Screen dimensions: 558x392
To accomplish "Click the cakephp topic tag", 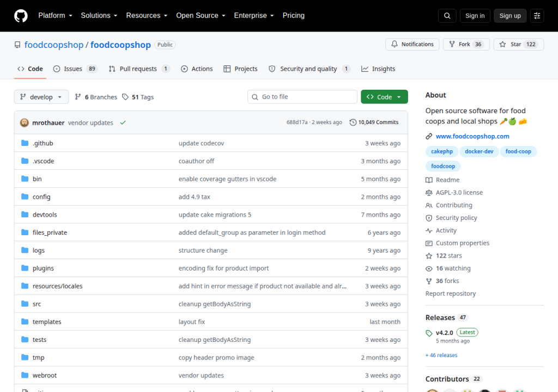I will (x=441, y=151).
